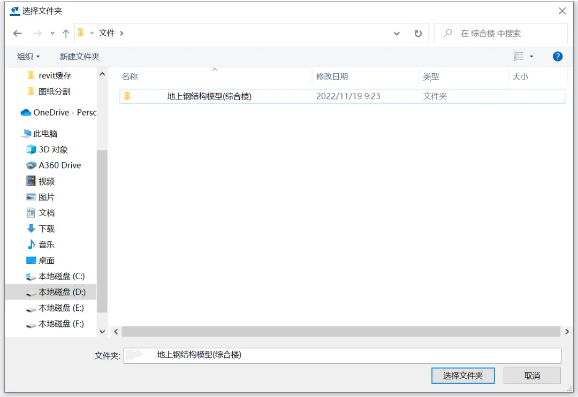Click the magnifier search icon

pos(448,33)
